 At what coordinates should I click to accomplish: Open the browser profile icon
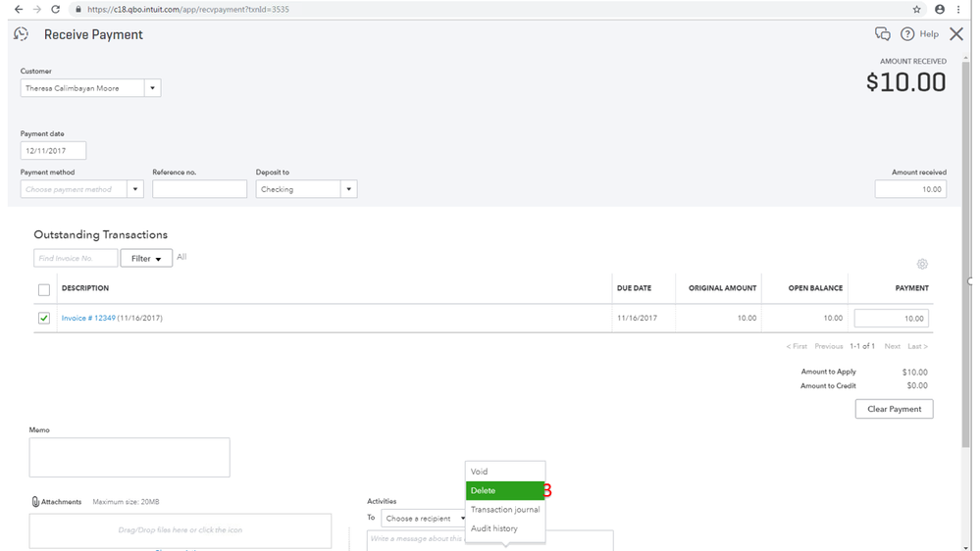[x=940, y=10]
